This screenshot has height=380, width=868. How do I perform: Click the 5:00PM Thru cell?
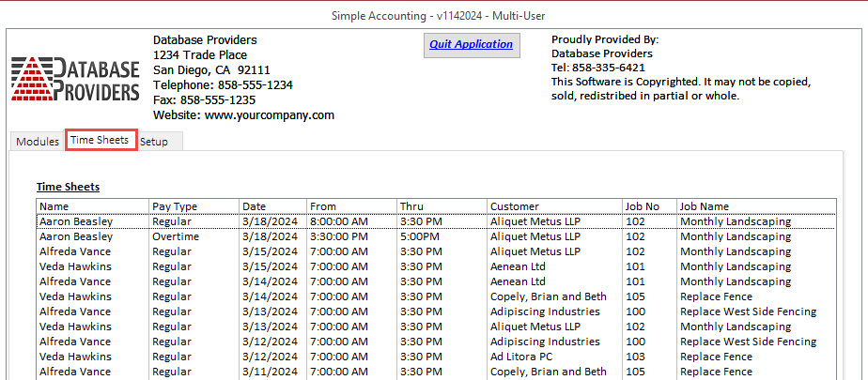coord(419,237)
